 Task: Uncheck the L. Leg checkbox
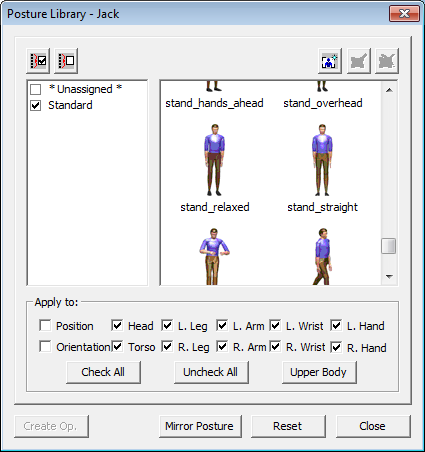pyautogui.click(x=167, y=325)
